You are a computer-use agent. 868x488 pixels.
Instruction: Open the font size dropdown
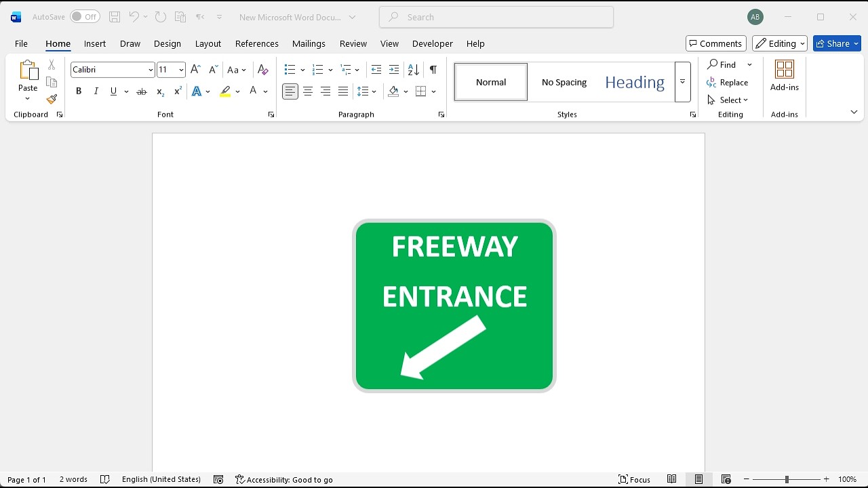coord(181,70)
